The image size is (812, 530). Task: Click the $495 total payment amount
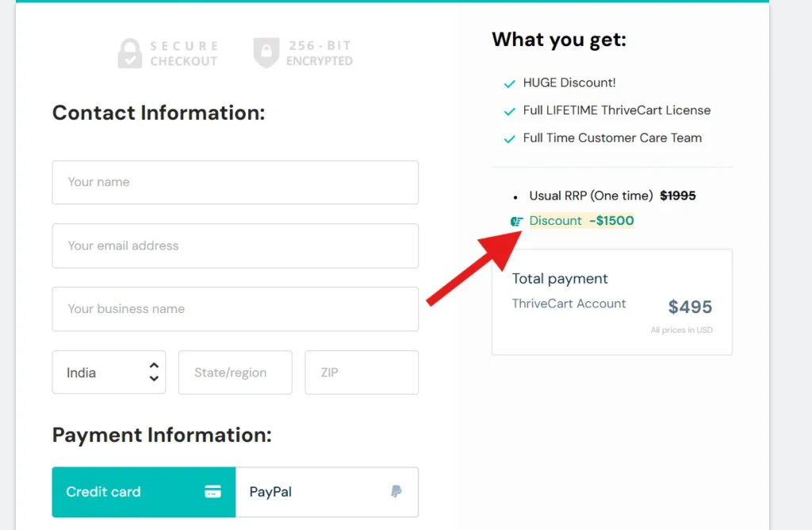point(689,307)
